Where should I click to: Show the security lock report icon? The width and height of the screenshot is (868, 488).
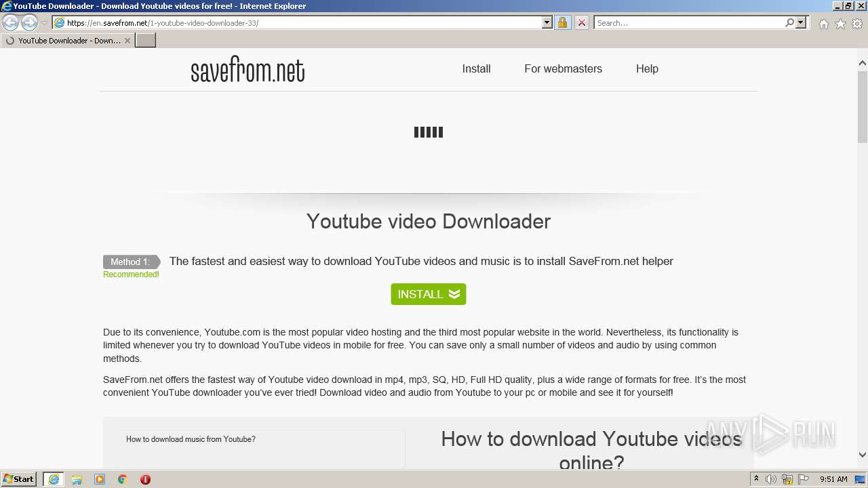[x=562, y=22]
